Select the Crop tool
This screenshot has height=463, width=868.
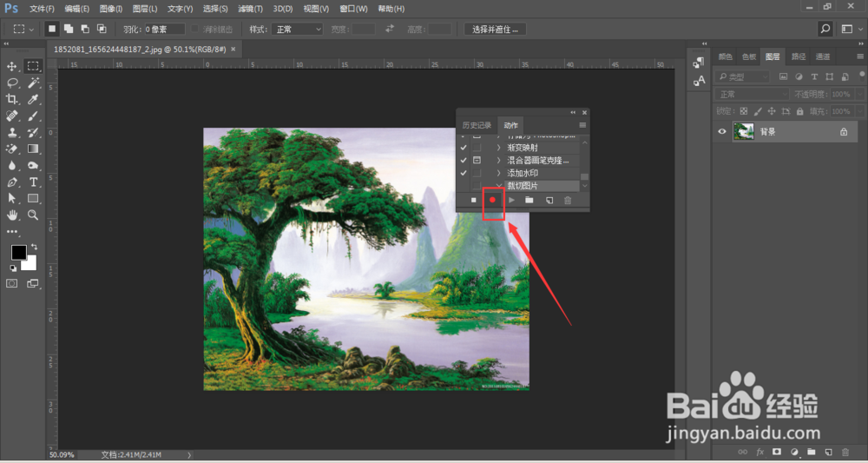[11, 100]
